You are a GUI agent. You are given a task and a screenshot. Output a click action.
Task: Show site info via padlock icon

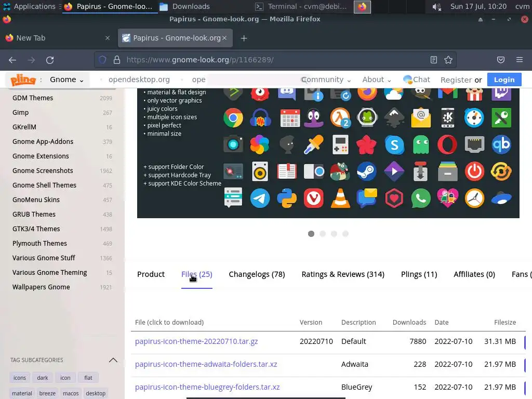tap(117, 60)
